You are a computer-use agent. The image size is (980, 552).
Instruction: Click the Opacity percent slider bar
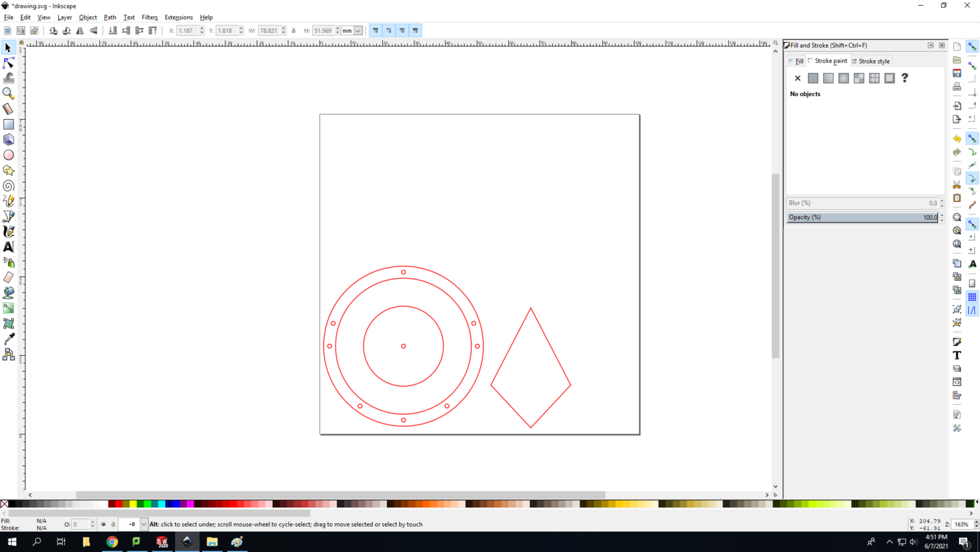click(862, 218)
